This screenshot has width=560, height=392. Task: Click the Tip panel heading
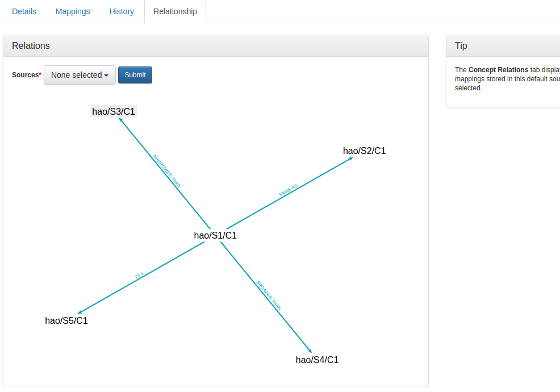click(461, 46)
